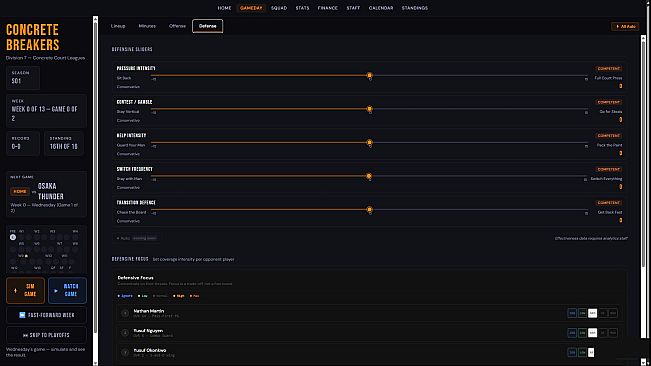The image size is (651, 366).
Task: Open the Offense tab
Action: pos(177,26)
